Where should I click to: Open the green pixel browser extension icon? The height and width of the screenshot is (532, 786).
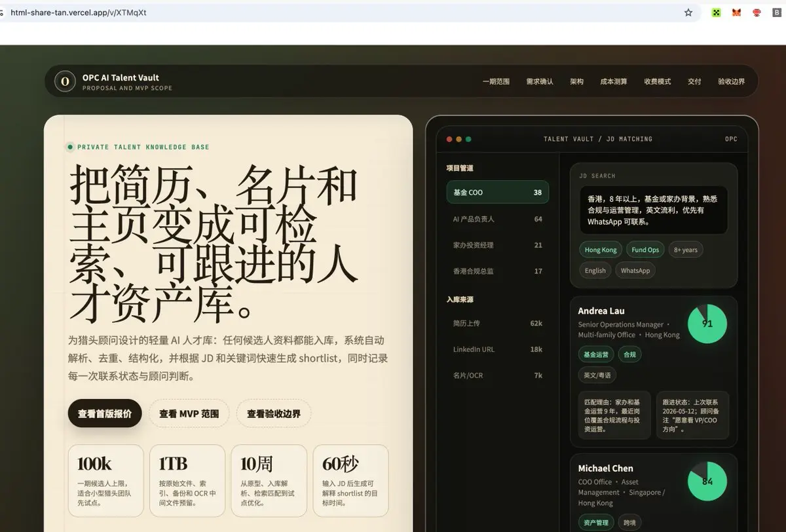pos(717,12)
